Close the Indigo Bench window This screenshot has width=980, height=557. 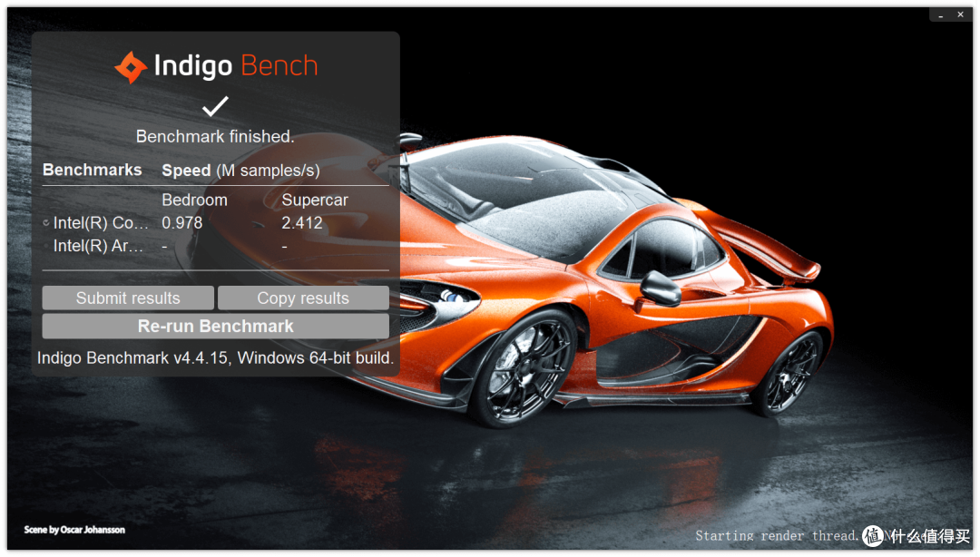pyautogui.click(x=961, y=15)
